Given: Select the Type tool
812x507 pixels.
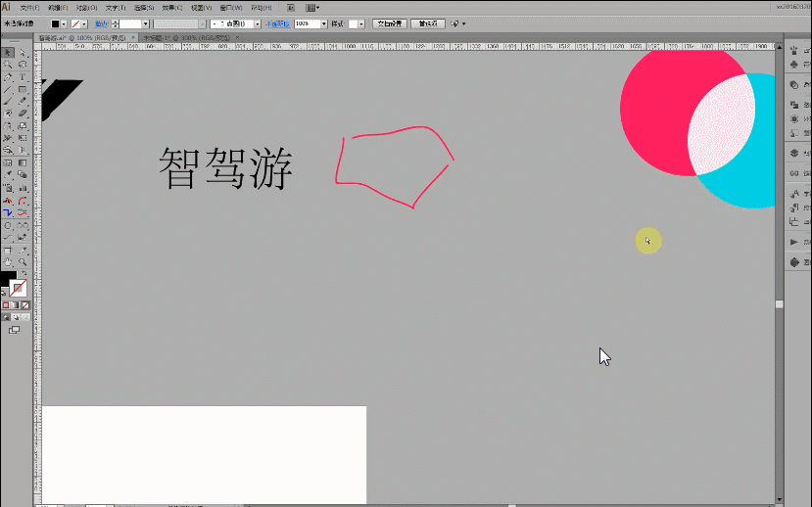Looking at the screenshot, I should pyautogui.click(x=23, y=77).
